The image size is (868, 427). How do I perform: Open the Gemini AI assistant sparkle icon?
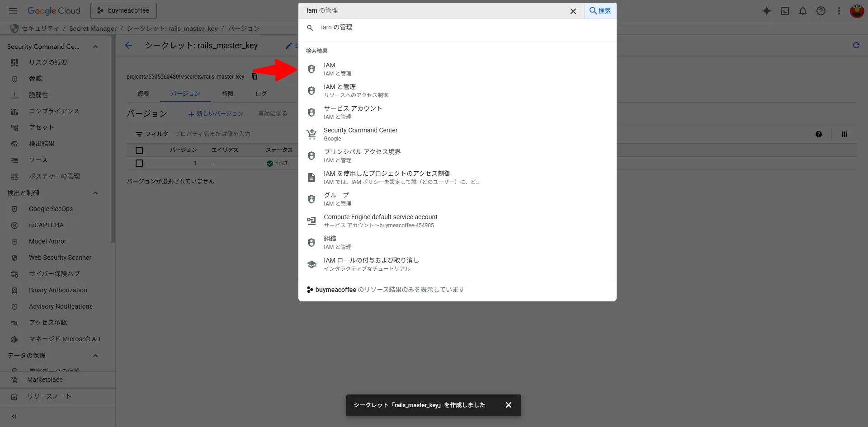(766, 11)
